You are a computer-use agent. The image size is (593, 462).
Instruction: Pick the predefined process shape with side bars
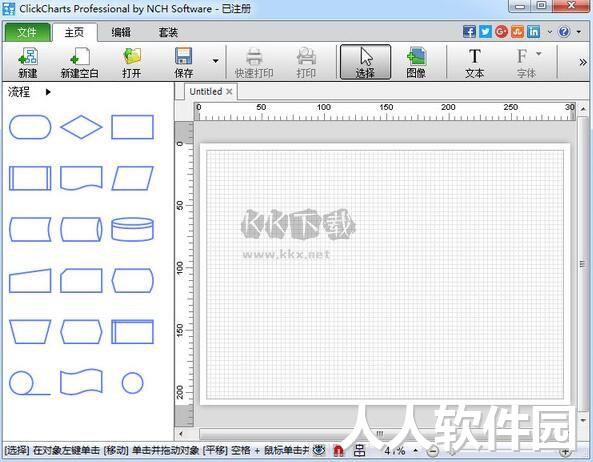coord(30,178)
